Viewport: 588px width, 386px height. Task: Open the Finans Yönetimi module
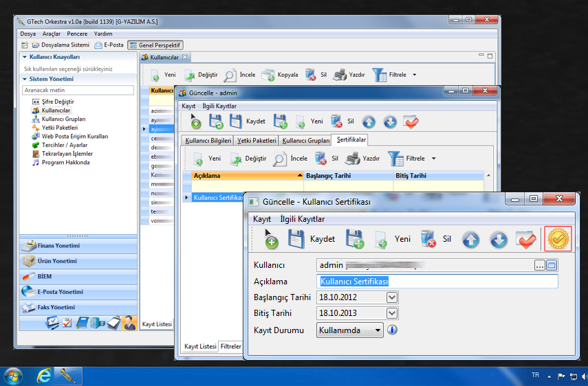coord(58,246)
